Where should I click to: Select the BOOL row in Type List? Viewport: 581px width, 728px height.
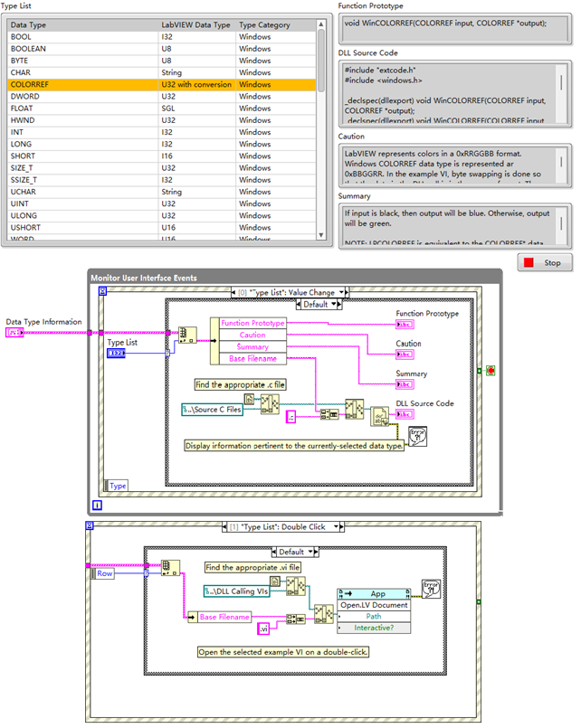pos(162,37)
